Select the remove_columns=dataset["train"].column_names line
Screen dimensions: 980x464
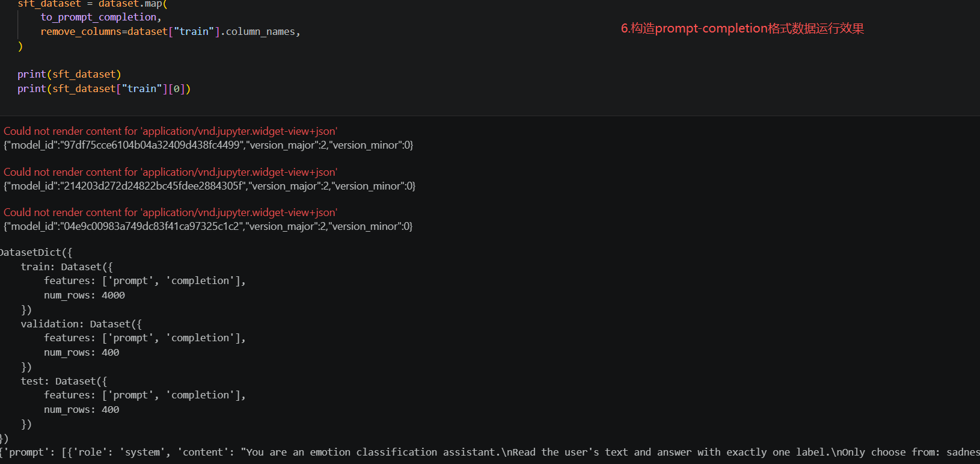point(170,31)
